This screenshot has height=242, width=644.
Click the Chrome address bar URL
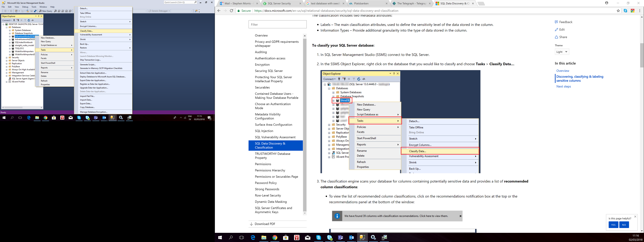326,11
